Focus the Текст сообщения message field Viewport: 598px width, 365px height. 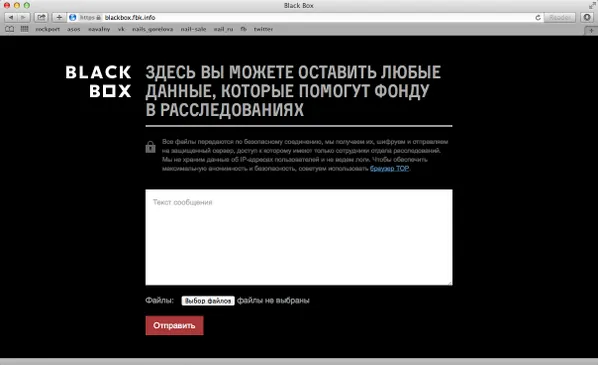point(299,237)
